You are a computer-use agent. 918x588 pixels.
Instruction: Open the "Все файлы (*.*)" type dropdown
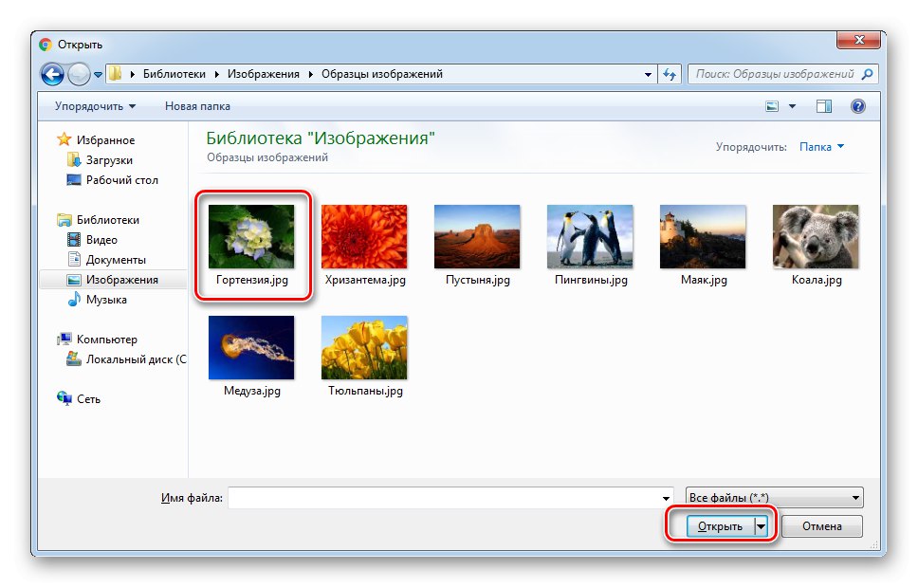(x=775, y=498)
